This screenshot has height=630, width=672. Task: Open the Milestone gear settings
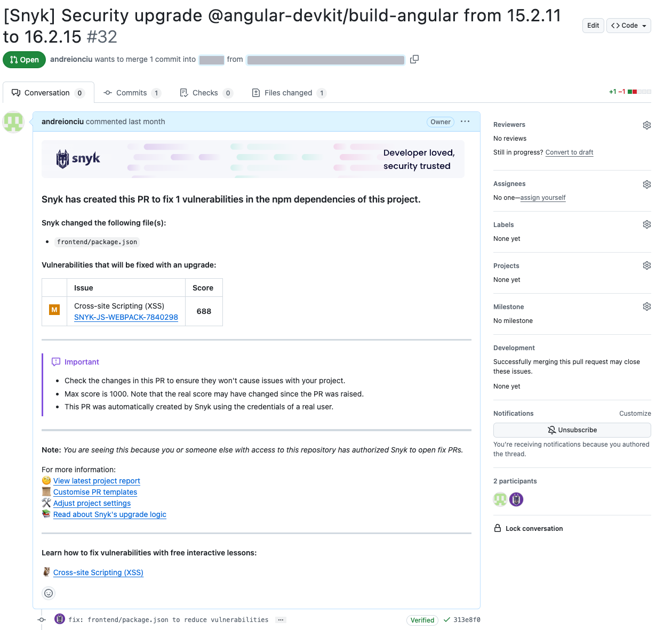point(646,306)
